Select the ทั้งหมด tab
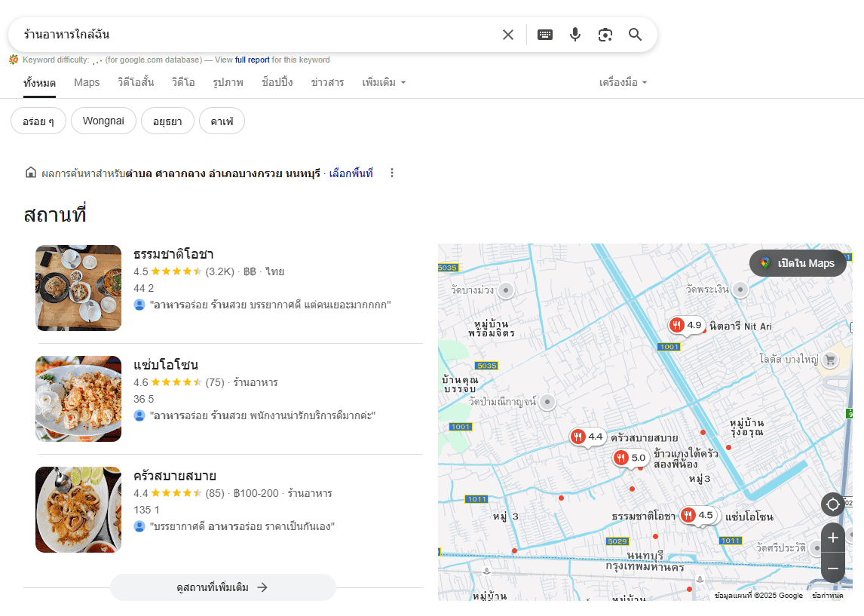Screen dimensions: 864x616 pyautogui.click(x=39, y=83)
